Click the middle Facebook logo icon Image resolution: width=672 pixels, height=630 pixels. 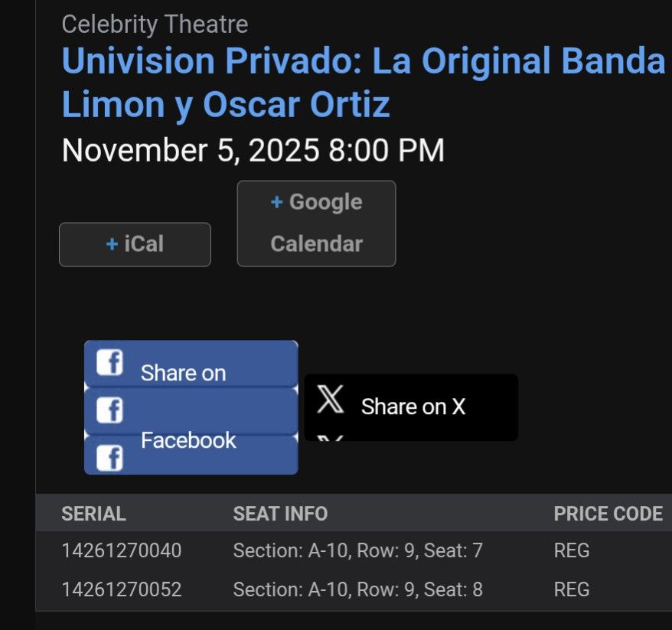point(111,410)
